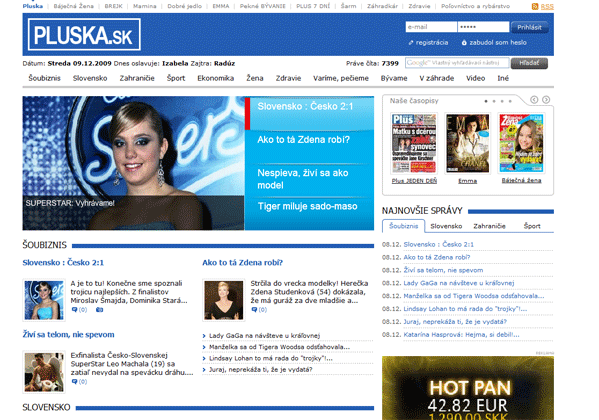Click the HOT PAN advertisement banner

[x=468, y=388]
